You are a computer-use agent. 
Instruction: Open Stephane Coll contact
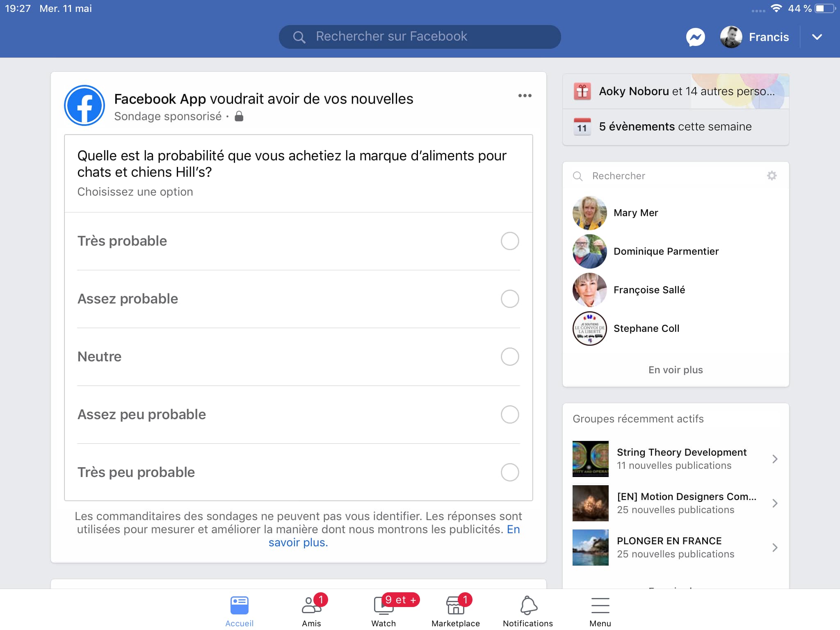[x=676, y=329]
